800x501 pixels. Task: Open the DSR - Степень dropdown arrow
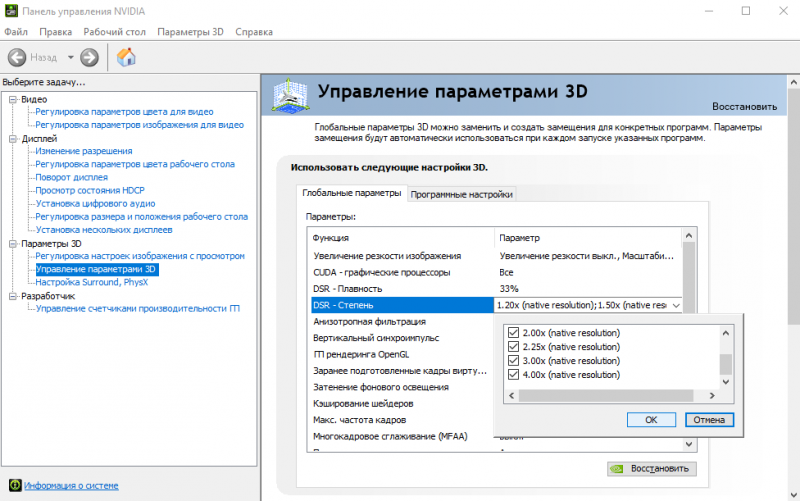point(676,305)
